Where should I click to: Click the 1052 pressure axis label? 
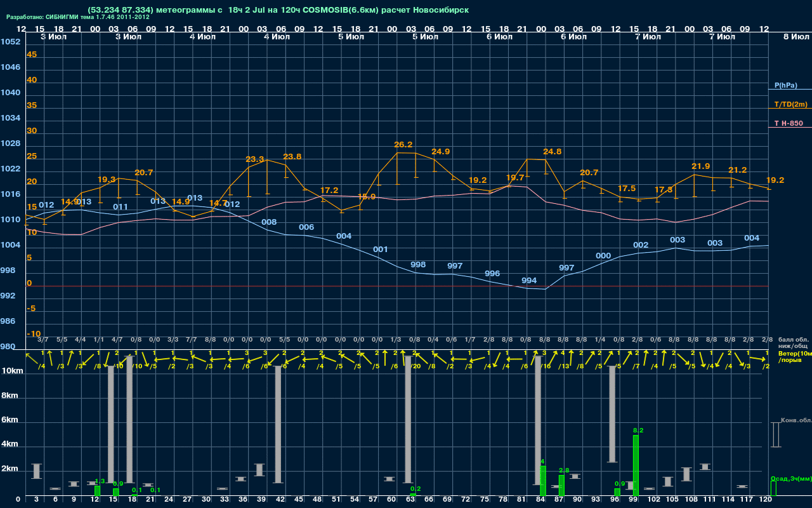[x=11, y=42]
